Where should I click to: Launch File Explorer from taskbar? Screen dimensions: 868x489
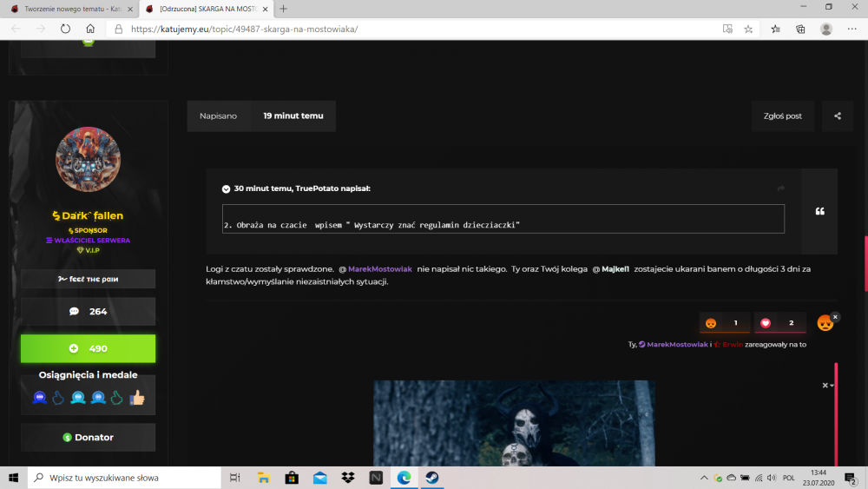tap(264, 478)
